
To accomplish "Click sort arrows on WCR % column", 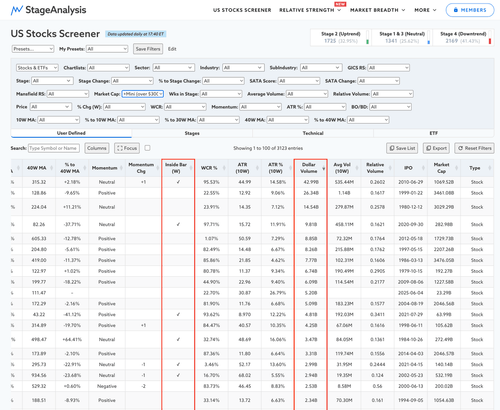I will pos(224,168).
